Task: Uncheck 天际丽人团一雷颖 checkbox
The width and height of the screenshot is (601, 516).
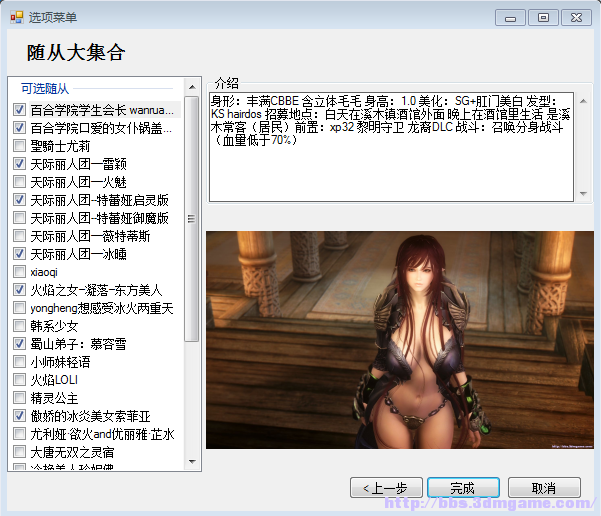Action: pos(19,164)
